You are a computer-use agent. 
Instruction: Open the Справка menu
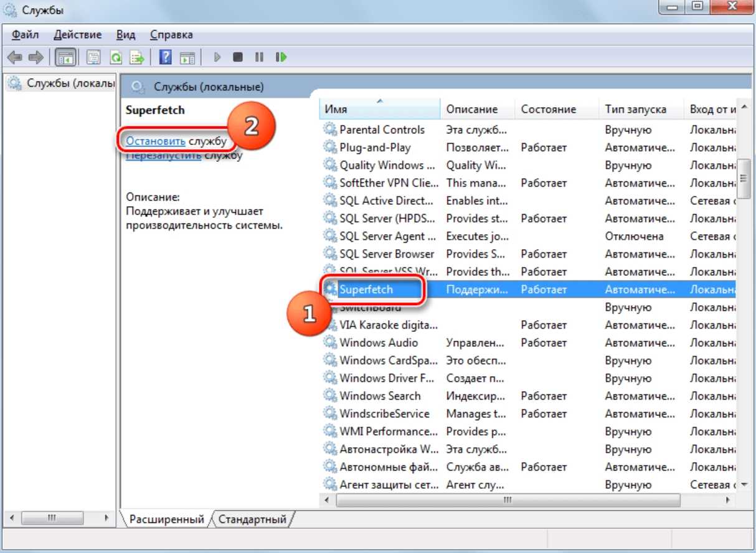tap(171, 35)
